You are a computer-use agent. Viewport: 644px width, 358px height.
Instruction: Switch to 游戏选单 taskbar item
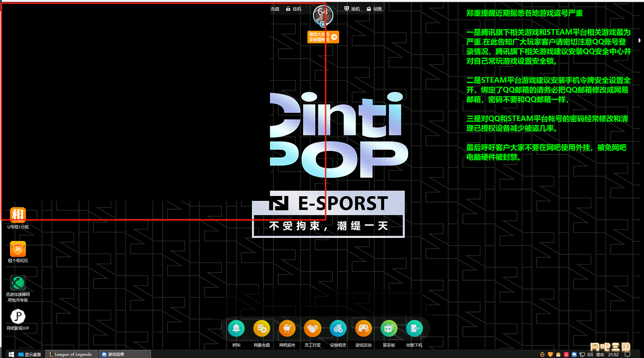pos(125,354)
